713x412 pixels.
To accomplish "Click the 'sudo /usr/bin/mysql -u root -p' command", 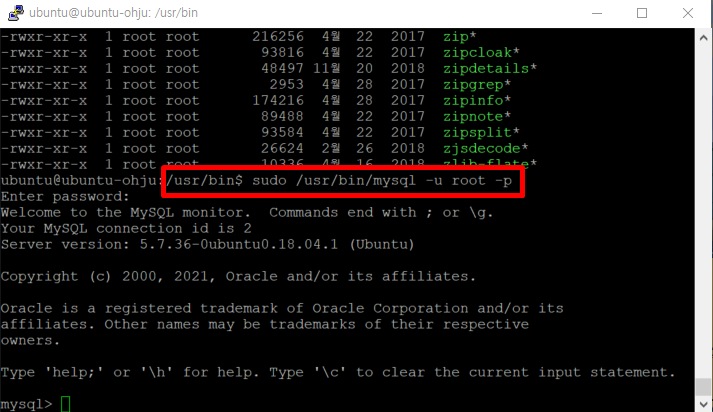I will (382, 181).
